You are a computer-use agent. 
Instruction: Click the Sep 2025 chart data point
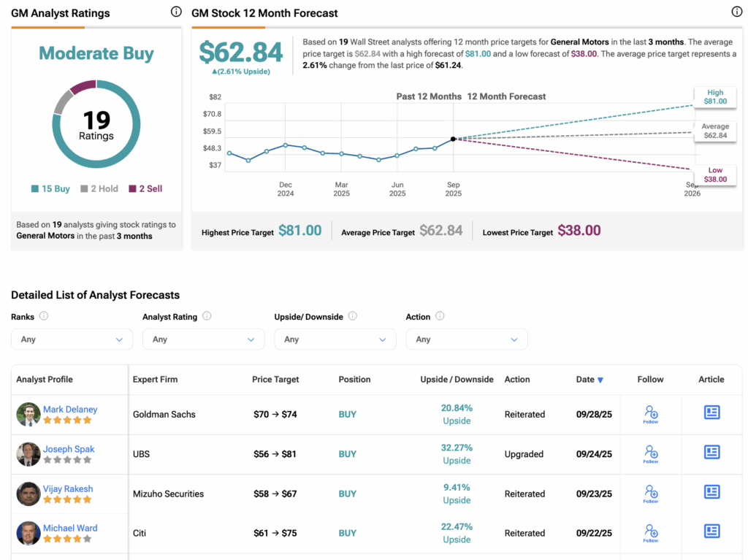click(x=453, y=139)
